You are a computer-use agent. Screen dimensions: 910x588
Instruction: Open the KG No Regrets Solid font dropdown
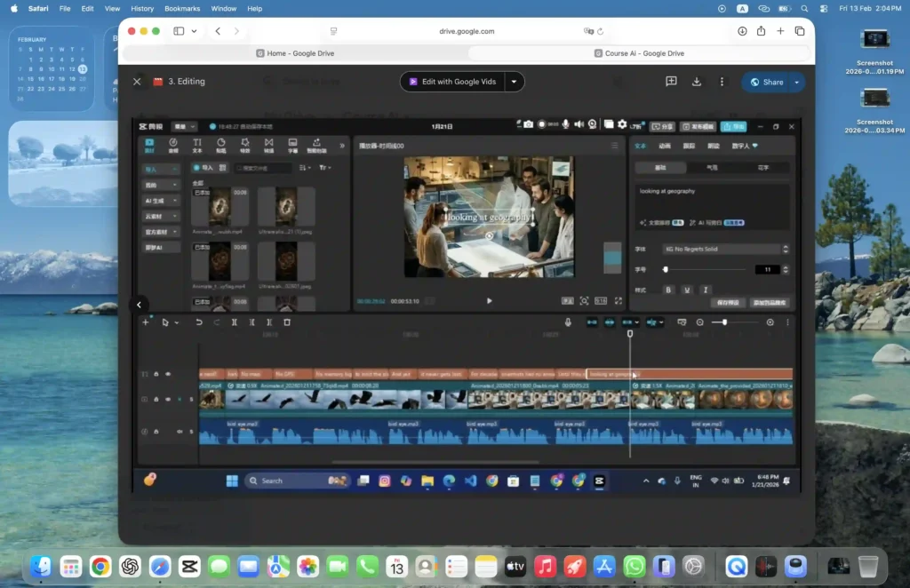(724, 250)
